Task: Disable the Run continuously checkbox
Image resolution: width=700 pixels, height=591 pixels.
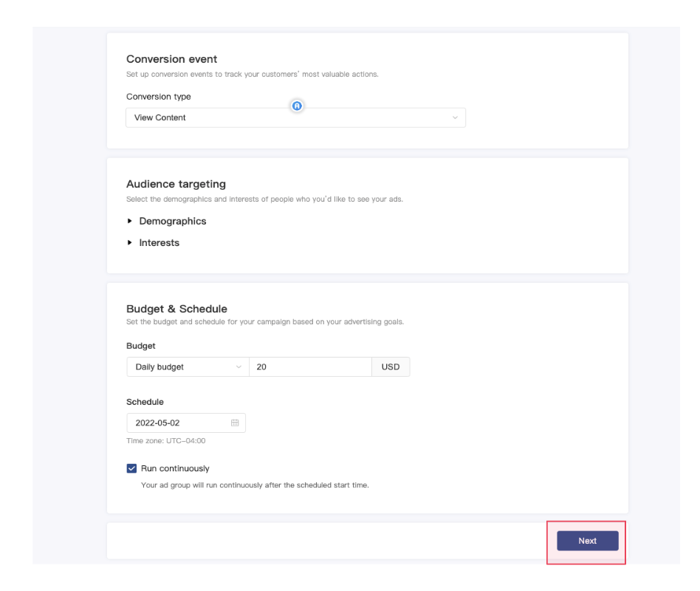Action: tap(130, 468)
